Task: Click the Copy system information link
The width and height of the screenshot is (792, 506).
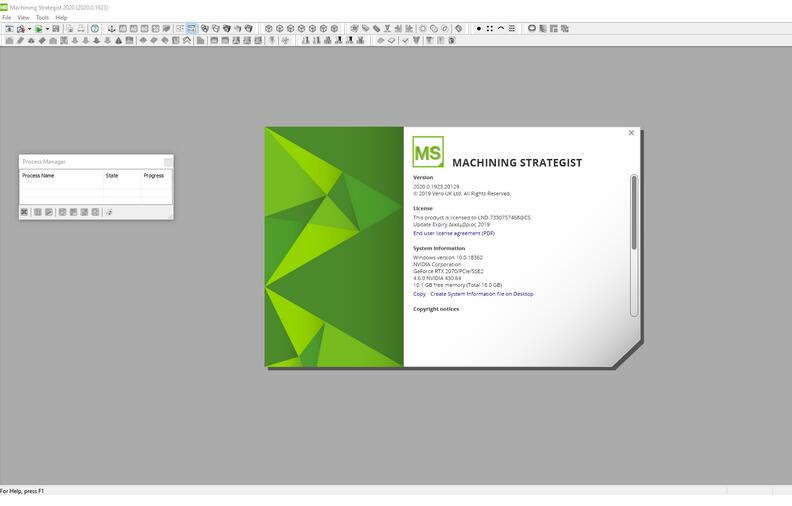Action: click(419, 294)
